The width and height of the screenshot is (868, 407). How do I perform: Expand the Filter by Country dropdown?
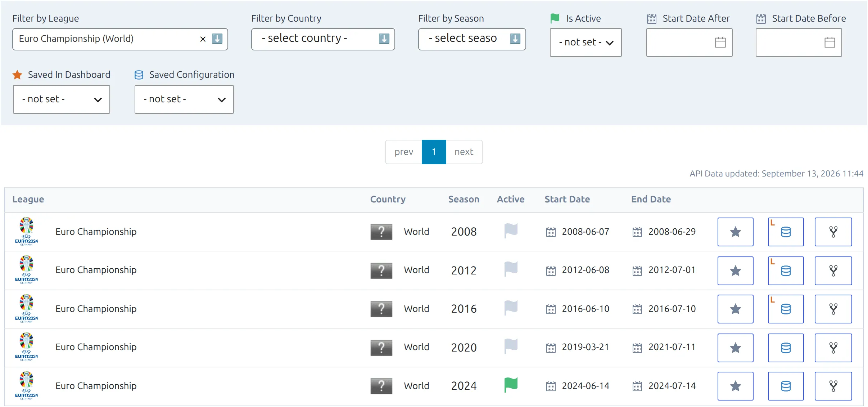(323, 39)
